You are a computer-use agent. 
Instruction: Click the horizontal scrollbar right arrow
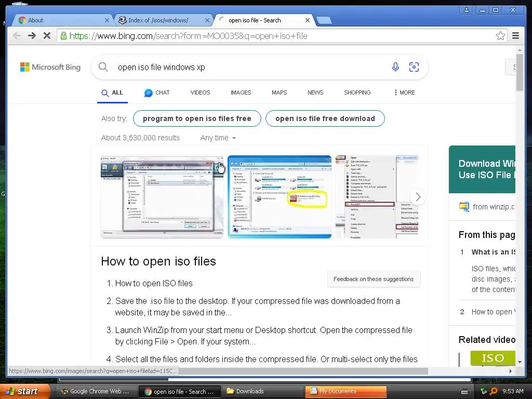[x=511, y=371]
